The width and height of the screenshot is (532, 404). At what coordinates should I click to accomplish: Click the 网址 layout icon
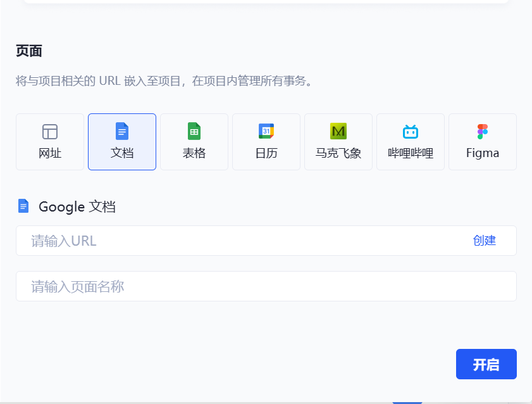pos(50,132)
